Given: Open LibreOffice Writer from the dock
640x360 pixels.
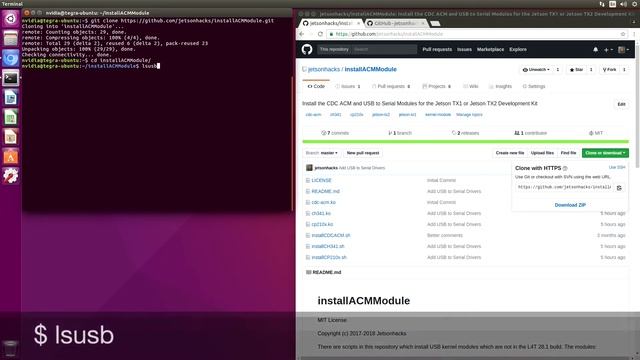Looking at the screenshot, I should [x=11, y=98].
